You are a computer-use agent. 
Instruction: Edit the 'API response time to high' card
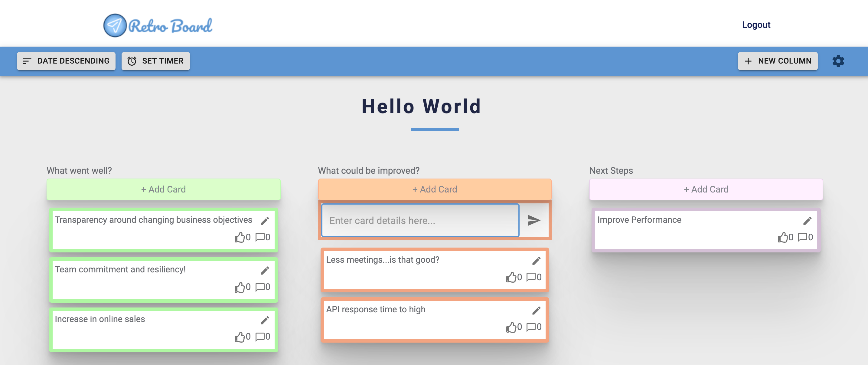(537, 310)
